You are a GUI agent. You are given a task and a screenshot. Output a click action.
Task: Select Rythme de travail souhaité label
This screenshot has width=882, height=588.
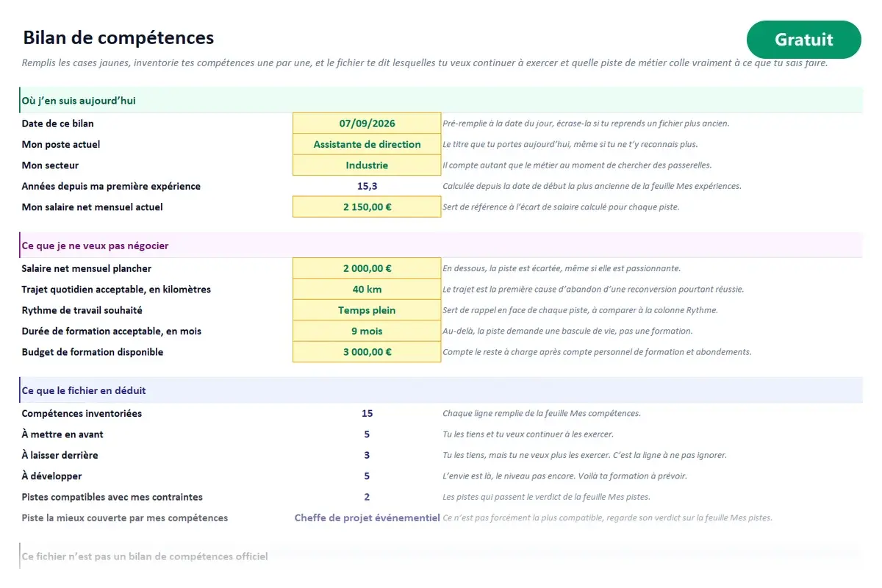point(82,310)
